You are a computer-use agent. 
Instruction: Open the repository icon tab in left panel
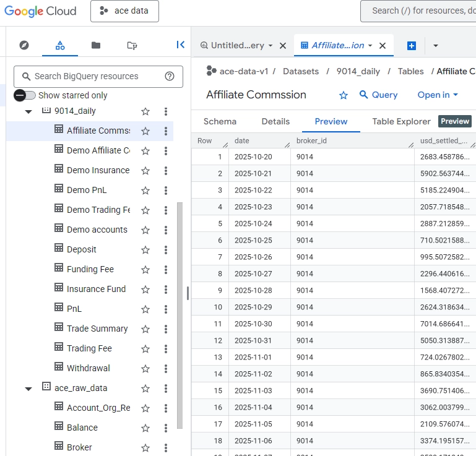pyautogui.click(x=132, y=45)
